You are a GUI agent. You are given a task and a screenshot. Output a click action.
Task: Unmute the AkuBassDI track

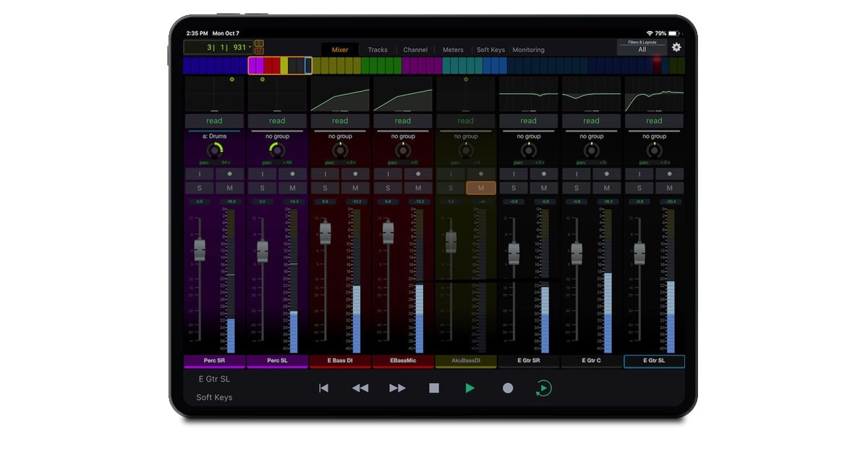481,188
